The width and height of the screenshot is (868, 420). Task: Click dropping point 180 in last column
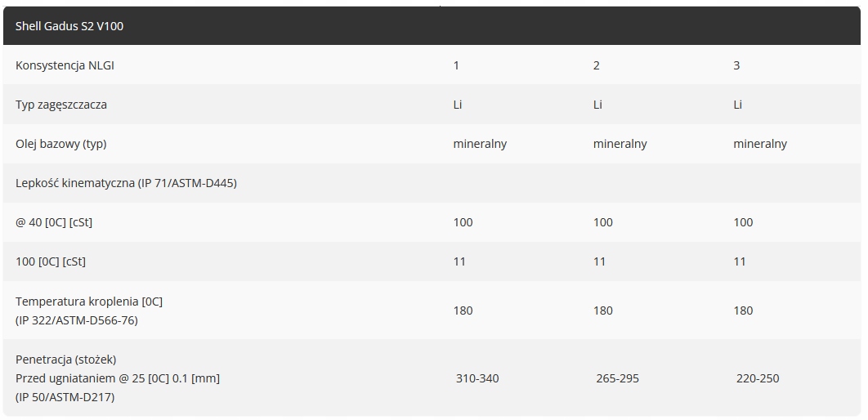743,311
